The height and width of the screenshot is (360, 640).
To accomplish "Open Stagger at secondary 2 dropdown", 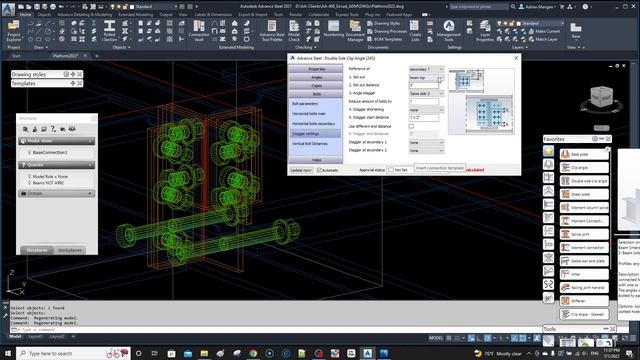I will pyautogui.click(x=426, y=151).
